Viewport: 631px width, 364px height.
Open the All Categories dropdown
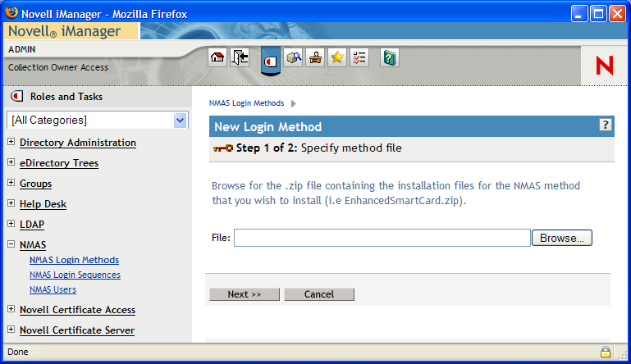coord(98,121)
